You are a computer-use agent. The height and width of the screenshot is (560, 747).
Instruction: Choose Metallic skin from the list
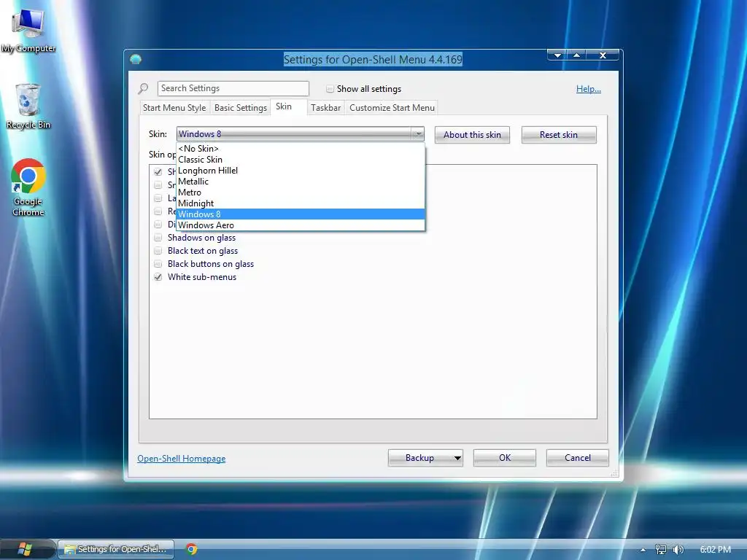(x=300, y=182)
